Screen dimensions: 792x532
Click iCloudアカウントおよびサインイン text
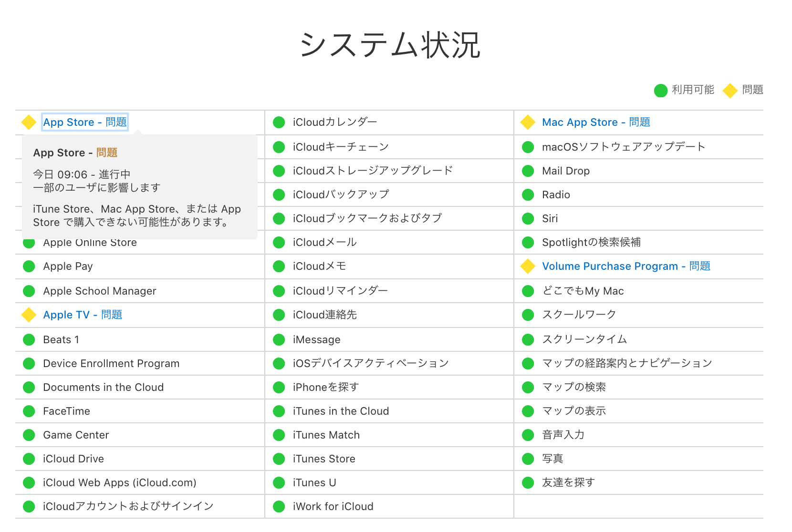[x=128, y=507]
